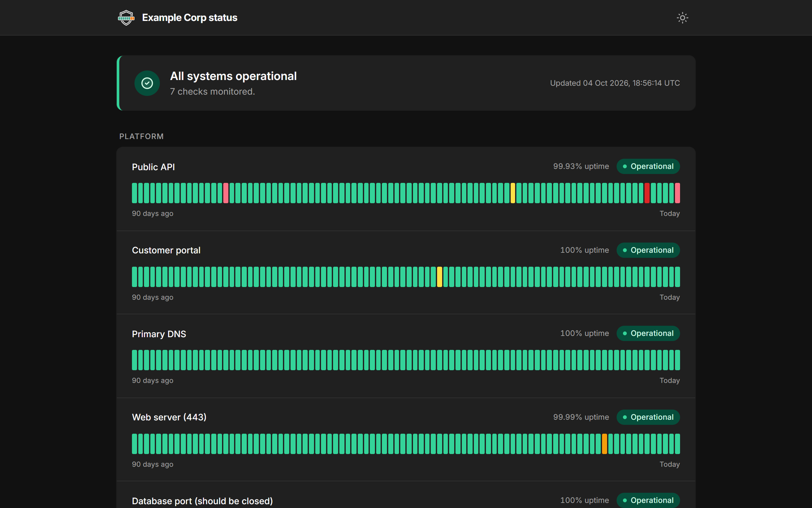Open the Example Corp status title link

click(x=190, y=17)
